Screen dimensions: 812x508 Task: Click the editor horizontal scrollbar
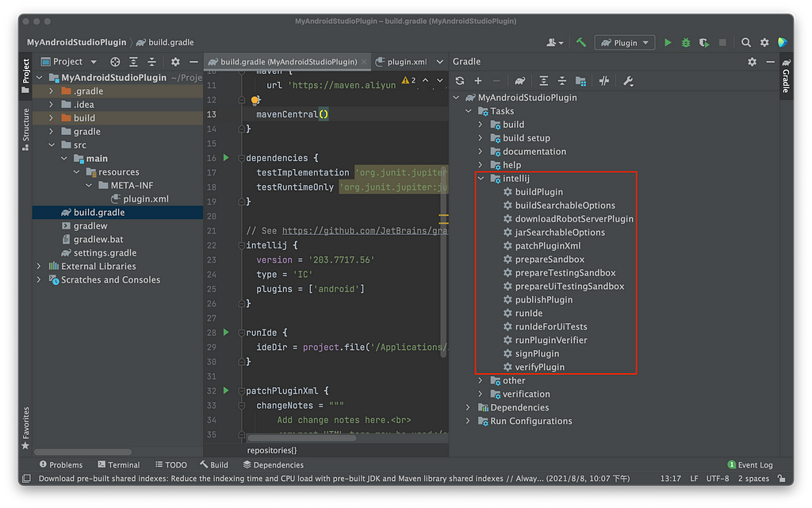pos(302,438)
